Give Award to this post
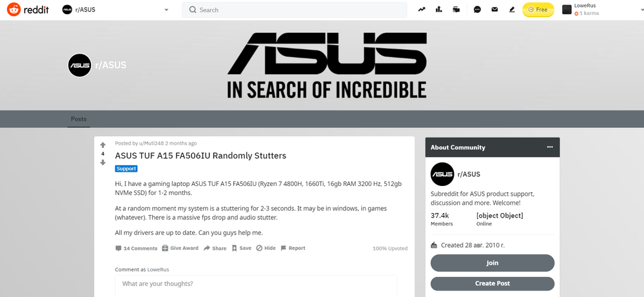Image resolution: width=644 pixels, height=297 pixels. [180, 248]
